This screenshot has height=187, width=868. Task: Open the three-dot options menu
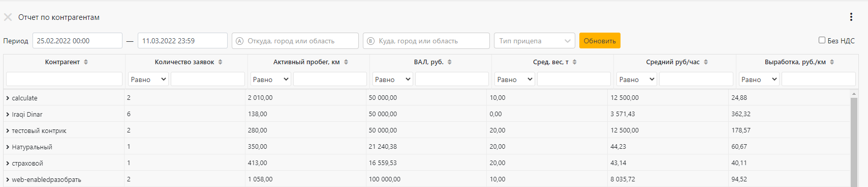(x=851, y=17)
